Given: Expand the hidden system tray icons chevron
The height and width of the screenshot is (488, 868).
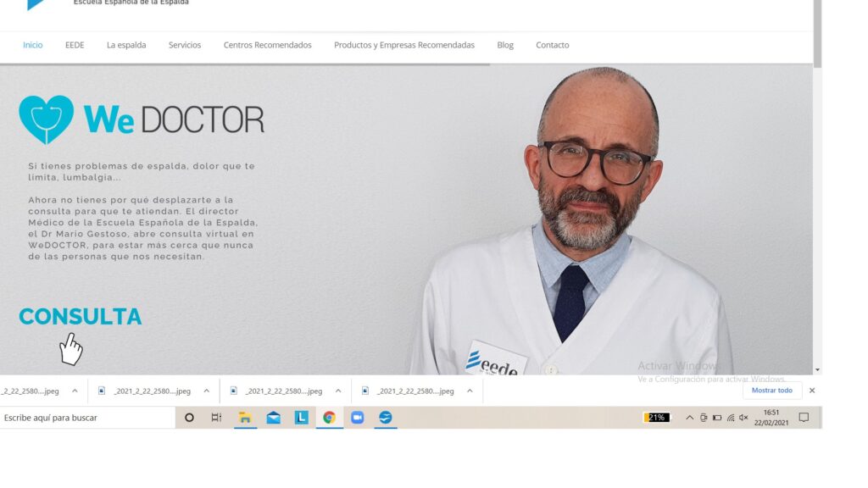Looking at the screenshot, I should coord(689,418).
